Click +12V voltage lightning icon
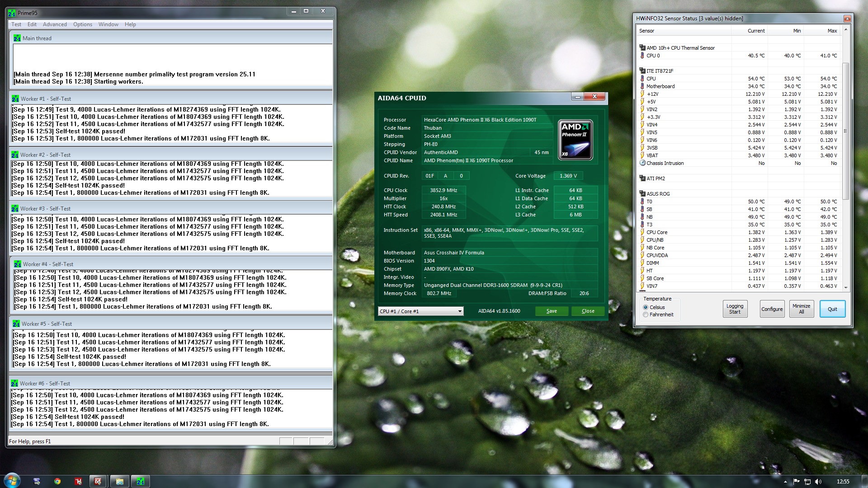The height and width of the screenshot is (488, 868). coord(642,94)
